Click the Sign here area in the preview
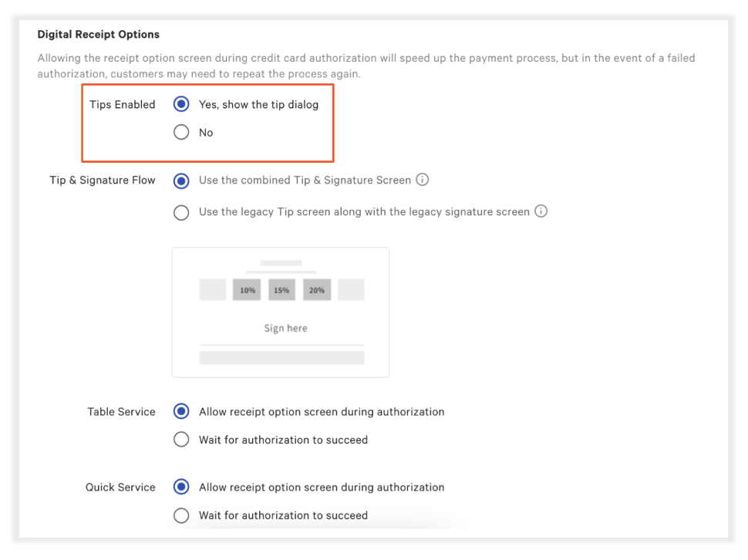Screen dimensions: 748x560 pos(285,328)
